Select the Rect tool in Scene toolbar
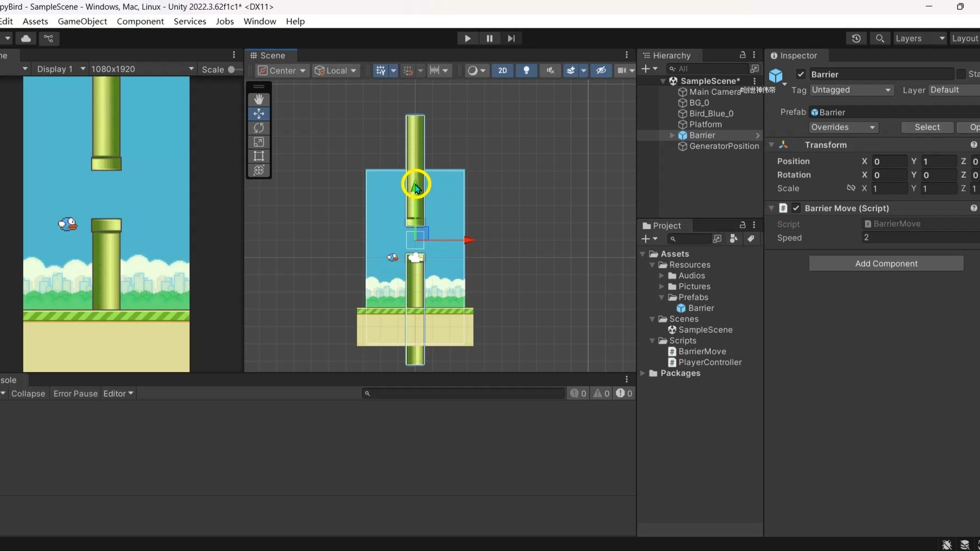 [259, 156]
